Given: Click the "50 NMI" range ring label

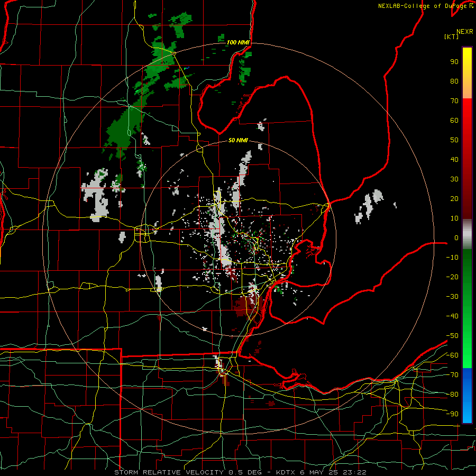Looking at the screenshot, I should pos(238,140).
